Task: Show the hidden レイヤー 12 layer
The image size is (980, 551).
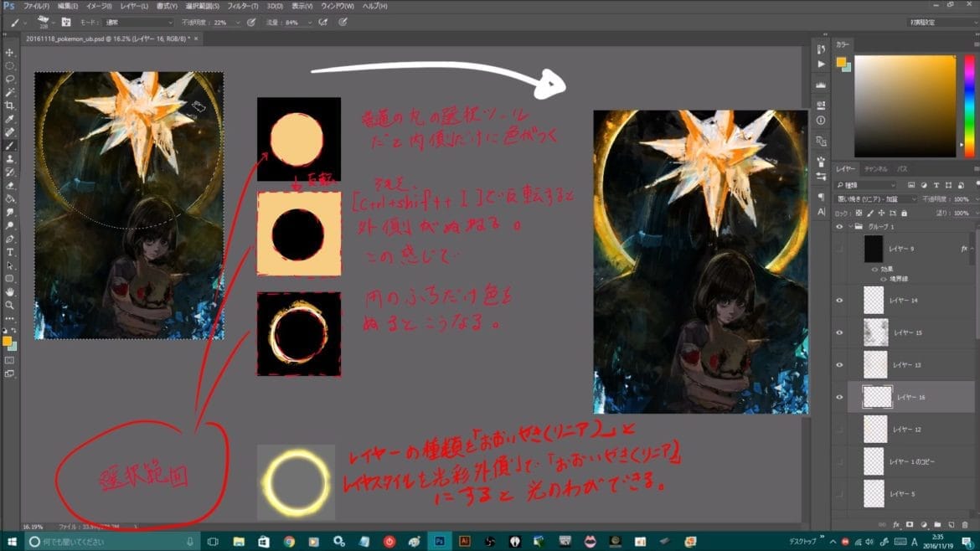Action: tap(840, 430)
